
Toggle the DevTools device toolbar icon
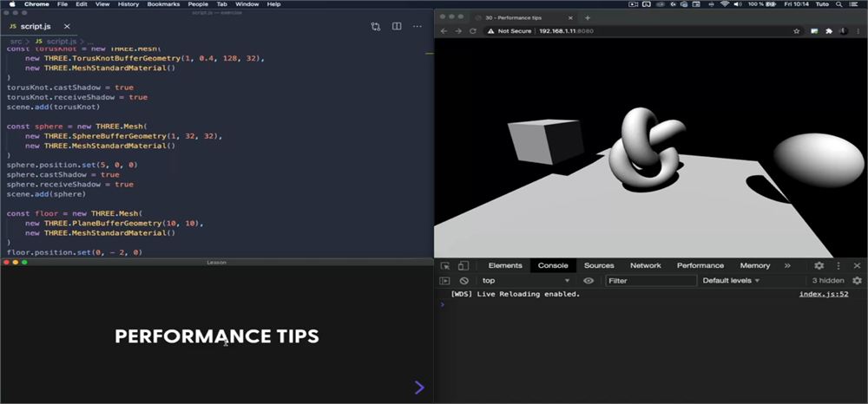point(464,266)
